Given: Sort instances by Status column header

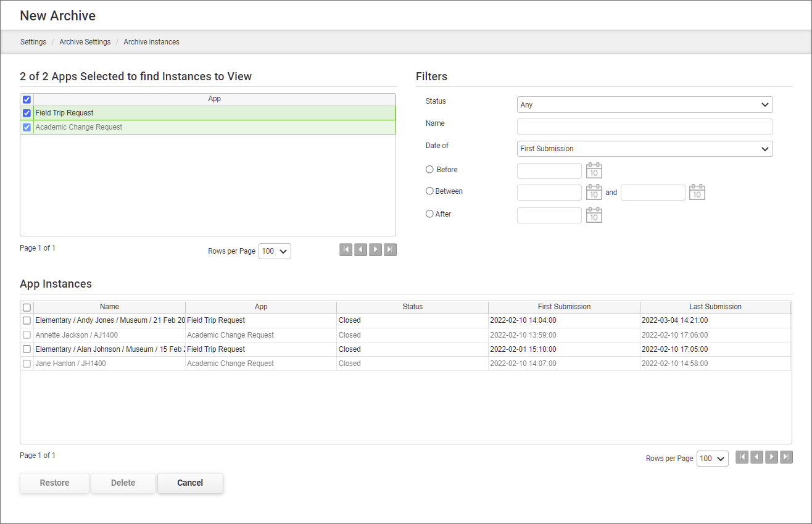Looking at the screenshot, I should pyautogui.click(x=413, y=307).
